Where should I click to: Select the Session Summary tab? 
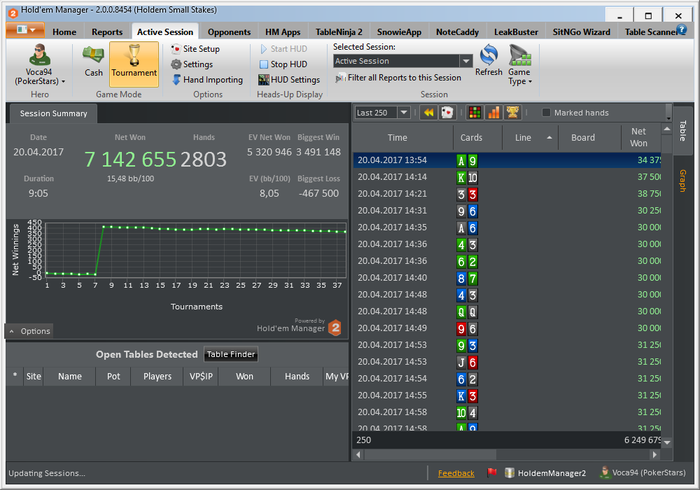(53, 113)
